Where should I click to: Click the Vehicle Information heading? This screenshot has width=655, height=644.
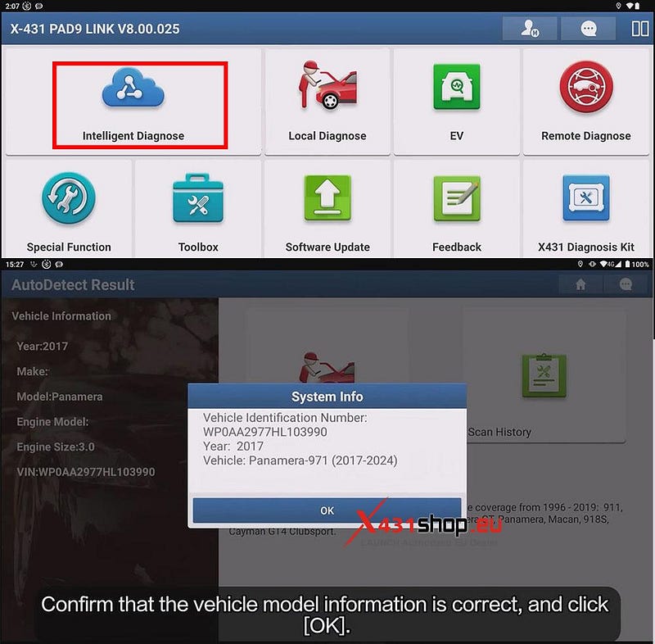pyautogui.click(x=61, y=316)
